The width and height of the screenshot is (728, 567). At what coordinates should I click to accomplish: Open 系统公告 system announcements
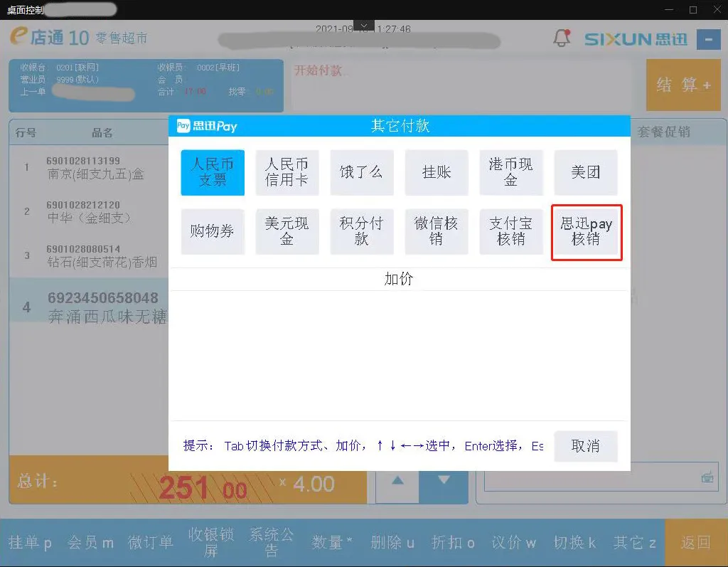click(x=269, y=542)
